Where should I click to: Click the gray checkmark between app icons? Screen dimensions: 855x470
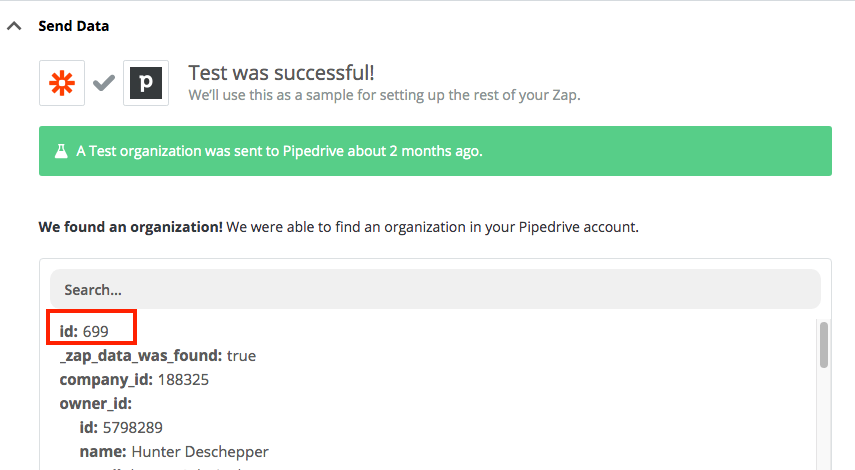point(104,83)
